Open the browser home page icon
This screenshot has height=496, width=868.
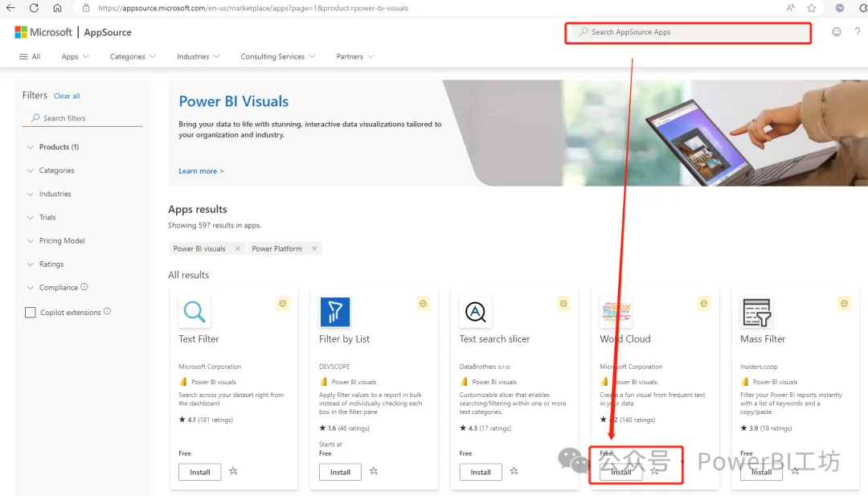57,8
